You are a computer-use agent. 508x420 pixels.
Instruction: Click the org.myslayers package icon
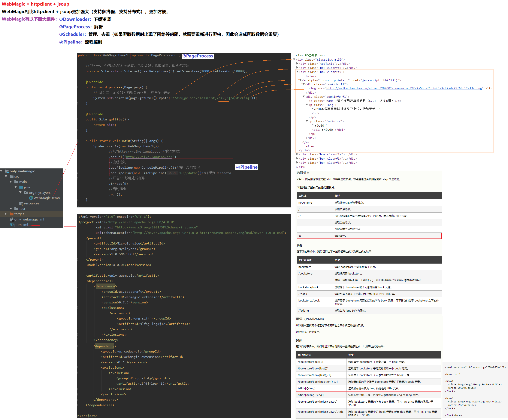click(x=26, y=193)
